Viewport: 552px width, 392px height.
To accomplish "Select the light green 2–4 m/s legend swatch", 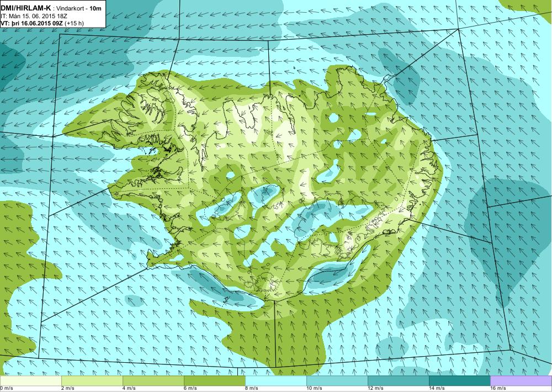I will [92, 381].
